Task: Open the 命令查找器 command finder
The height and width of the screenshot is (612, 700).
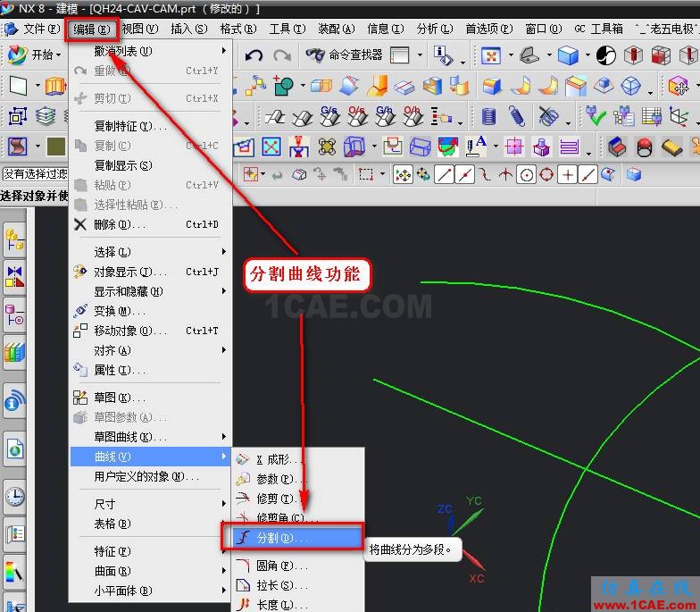Action: [344, 55]
